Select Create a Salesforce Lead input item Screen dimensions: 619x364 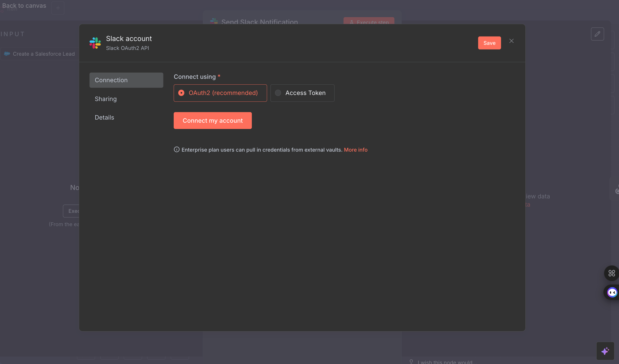[40, 54]
